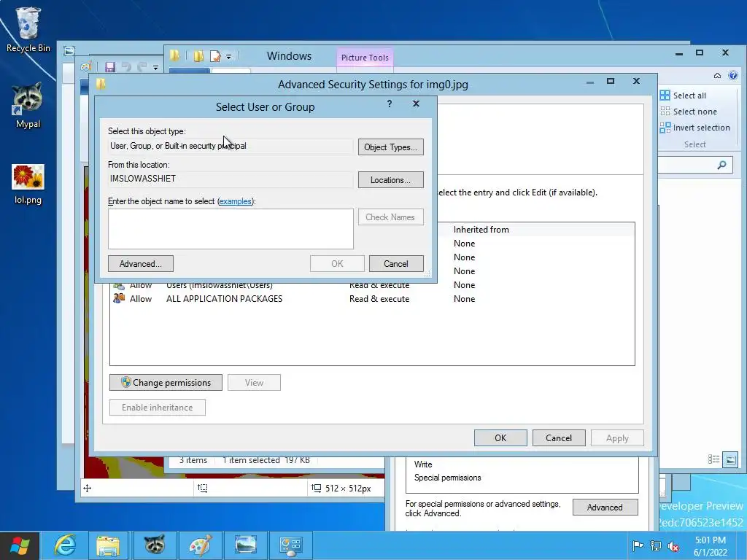Switch to Paint taskbar icon

coord(201,545)
